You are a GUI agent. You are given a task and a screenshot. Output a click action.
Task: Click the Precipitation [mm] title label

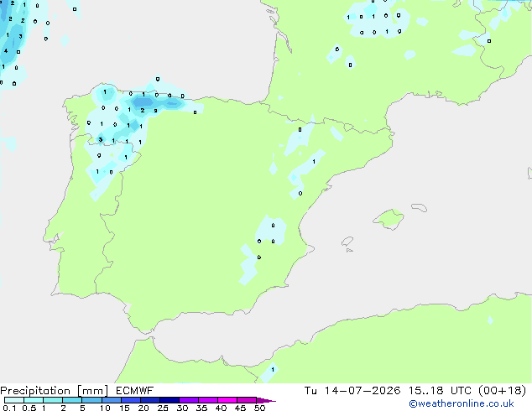[x=54, y=391]
